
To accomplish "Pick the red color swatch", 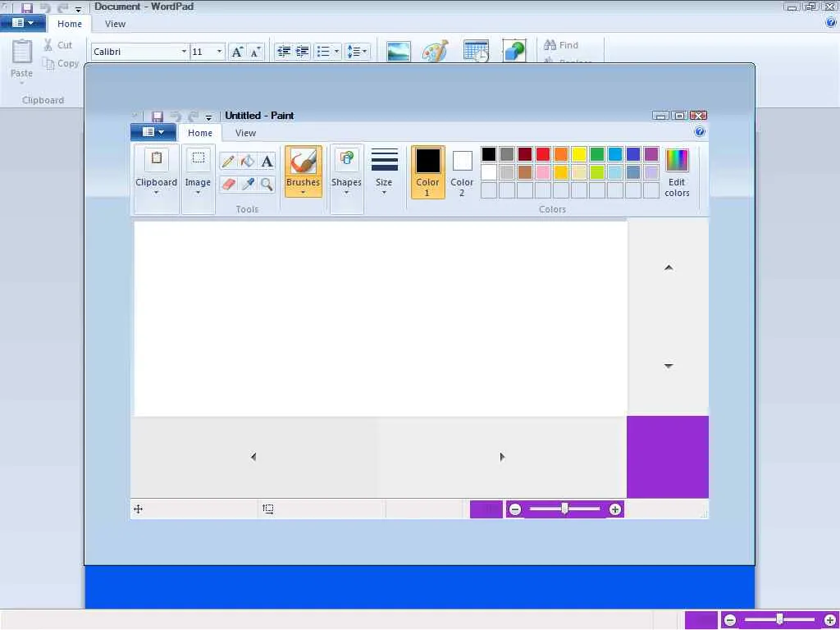I will click(543, 154).
